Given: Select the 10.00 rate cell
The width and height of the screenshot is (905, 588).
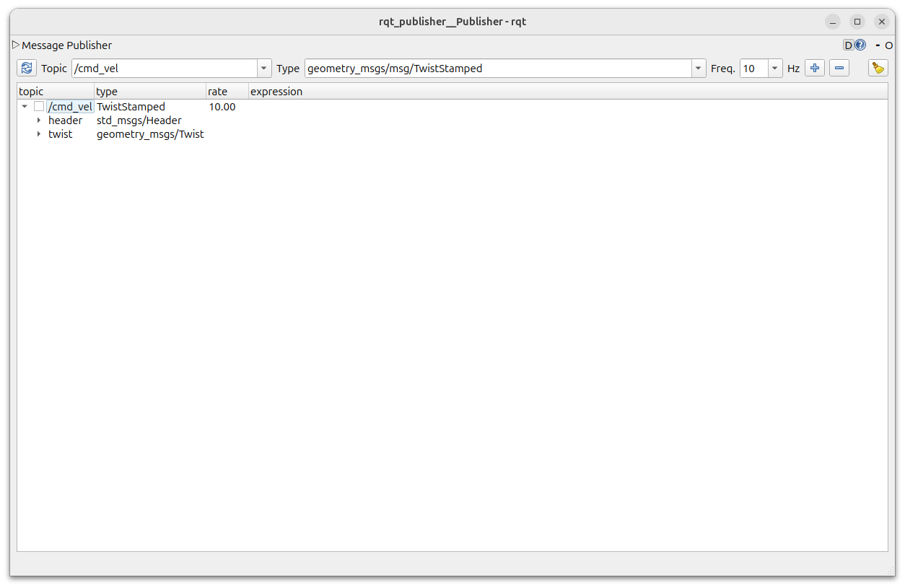Looking at the screenshot, I should (x=222, y=107).
